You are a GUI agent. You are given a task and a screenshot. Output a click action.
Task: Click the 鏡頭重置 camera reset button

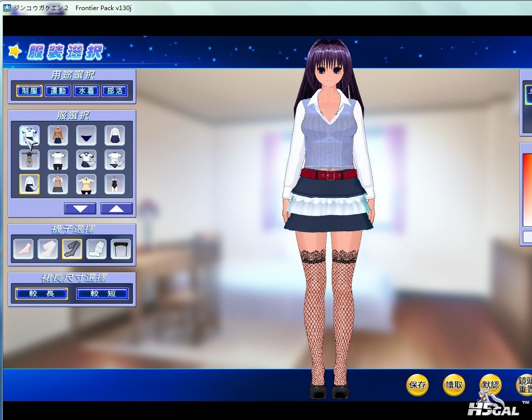tap(524, 384)
